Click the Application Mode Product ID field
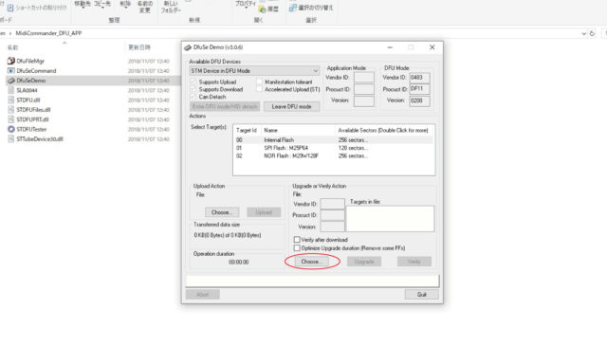Screen dimensions: 607x364 pyautogui.click(x=364, y=89)
